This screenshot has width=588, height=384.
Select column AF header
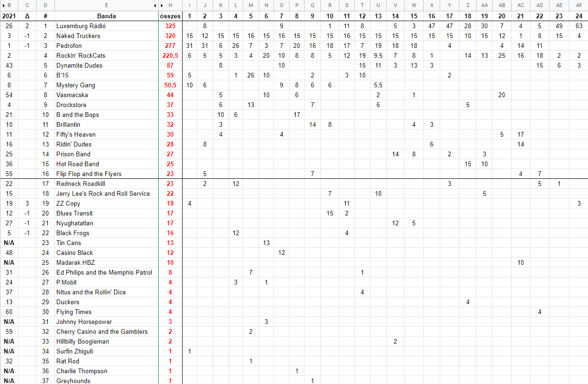[x=579, y=5]
